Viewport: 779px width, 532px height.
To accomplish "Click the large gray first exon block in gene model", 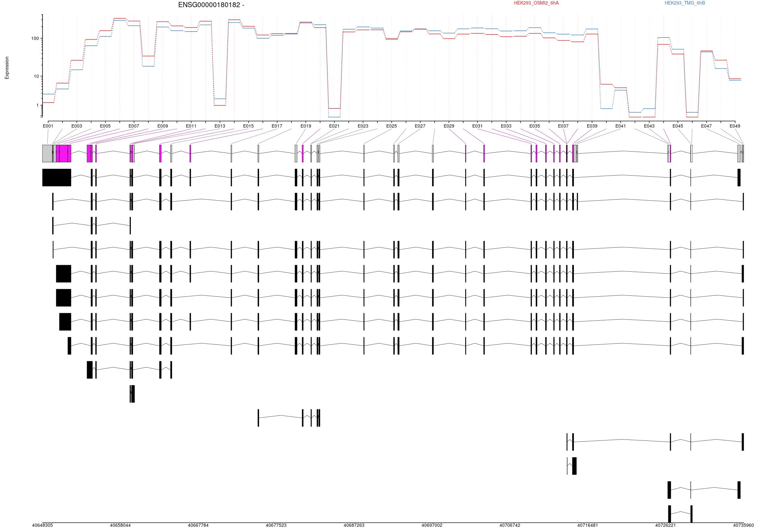I will coord(47,154).
